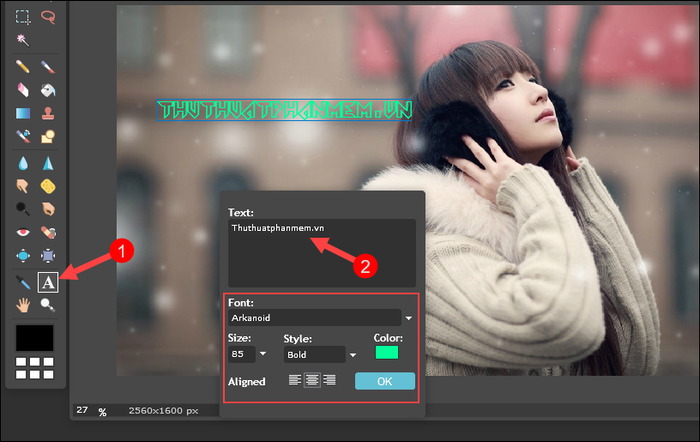Select the Burn hand tool
Screen dimensions: 700x442
coord(48,209)
